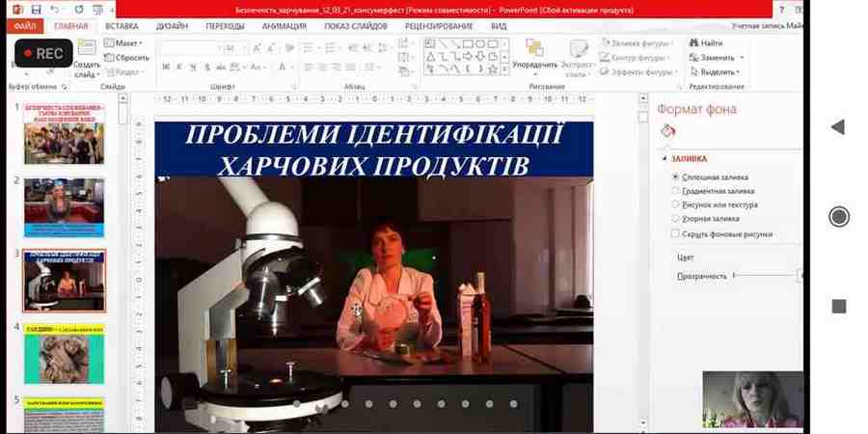Expand the Выделить dropdown
The width and height of the screenshot is (868, 434).
pos(719,71)
